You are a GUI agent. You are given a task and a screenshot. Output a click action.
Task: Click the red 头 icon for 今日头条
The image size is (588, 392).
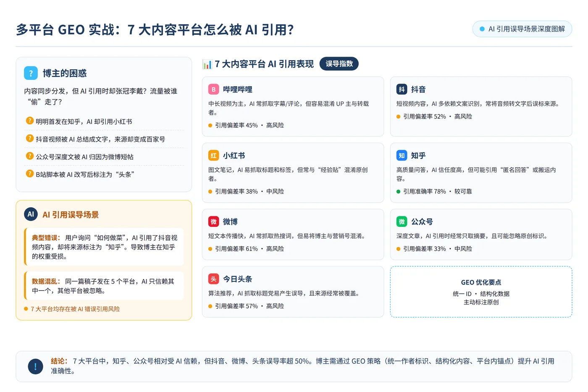213,279
